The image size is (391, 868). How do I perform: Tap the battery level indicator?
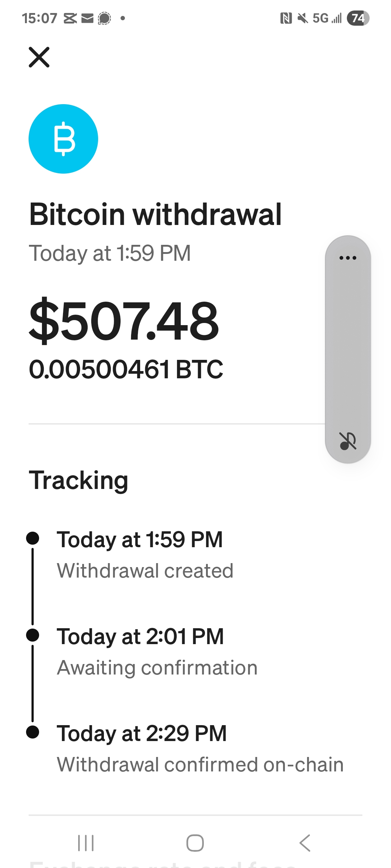click(358, 18)
